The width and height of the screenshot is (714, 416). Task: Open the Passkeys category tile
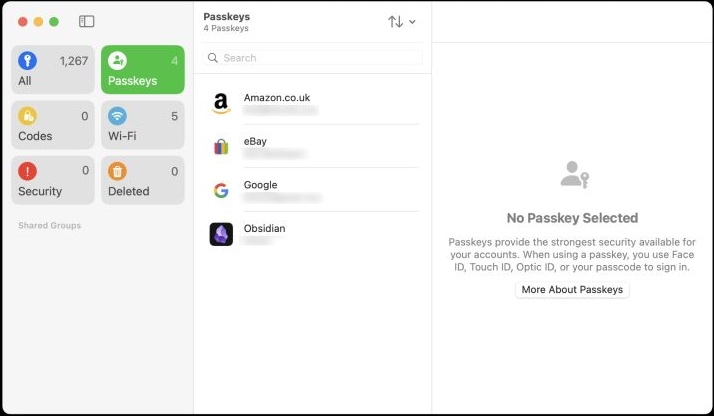click(142, 70)
